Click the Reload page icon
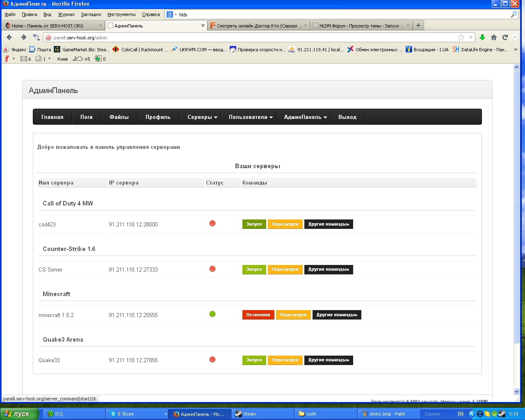Screen dimensions: 525x420 pyautogui.click(x=505, y=37)
